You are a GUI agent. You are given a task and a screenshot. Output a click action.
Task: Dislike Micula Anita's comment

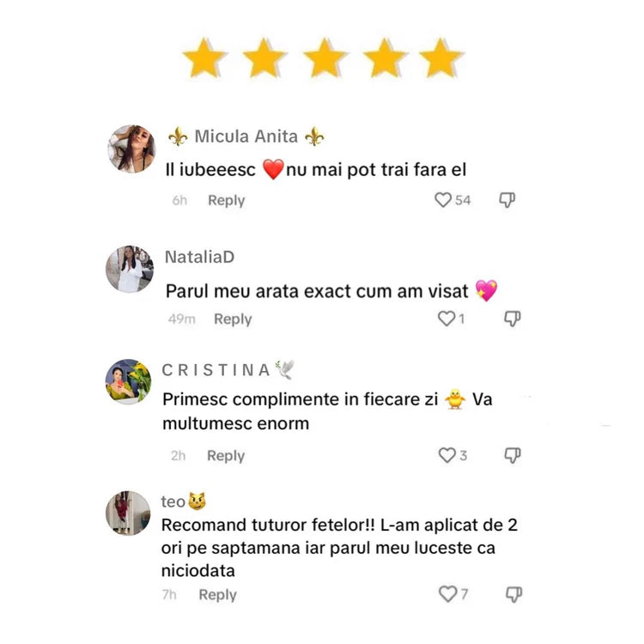507,200
